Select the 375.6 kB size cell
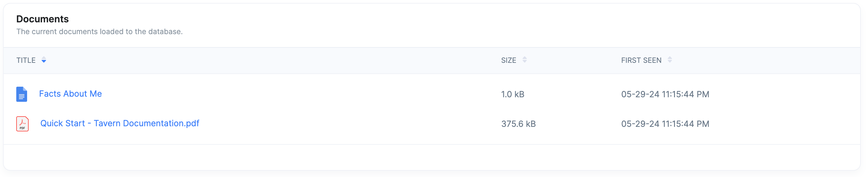Screen dimensions: 868x177 [518, 124]
